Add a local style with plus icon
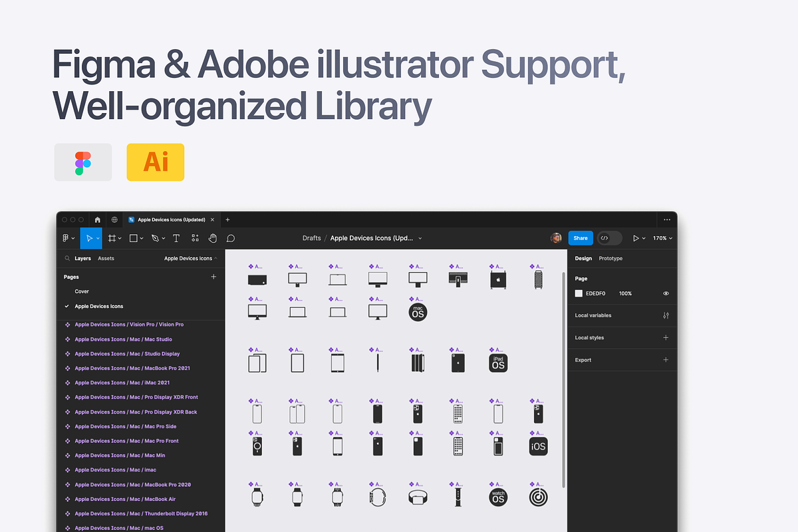798x532 pixels. coord(666,338)
